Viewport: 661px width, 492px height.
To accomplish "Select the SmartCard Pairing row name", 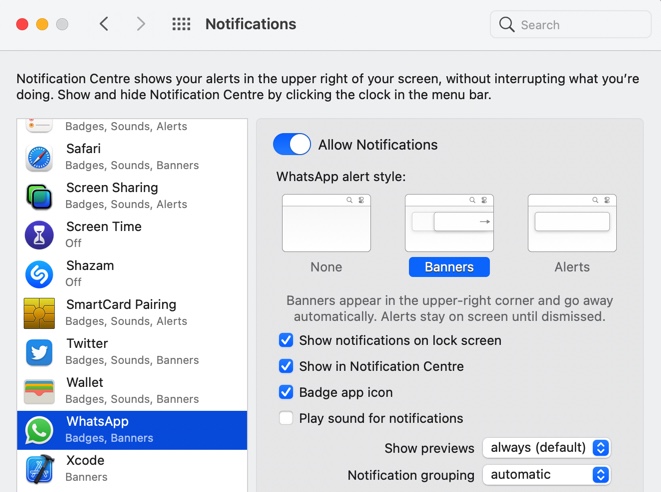I will click(x=121, y=304).
